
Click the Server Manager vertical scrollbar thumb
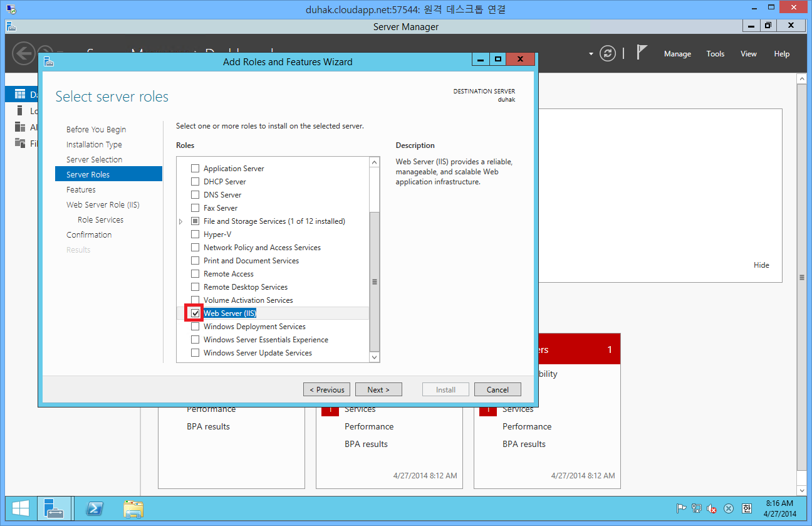pos(801,276)
